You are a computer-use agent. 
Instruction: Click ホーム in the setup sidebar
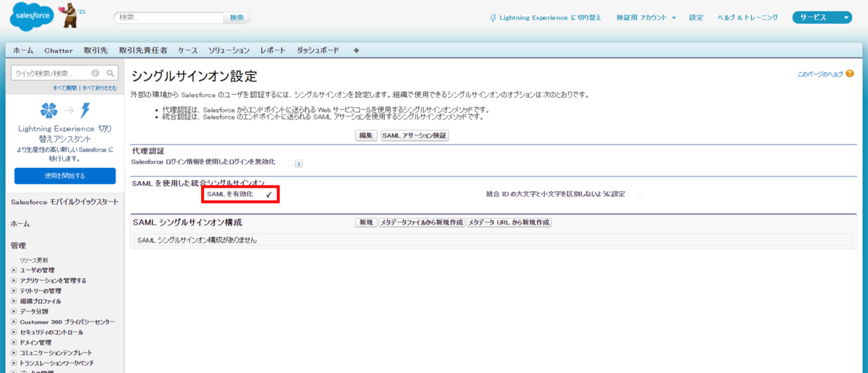[x=20, y=225]
